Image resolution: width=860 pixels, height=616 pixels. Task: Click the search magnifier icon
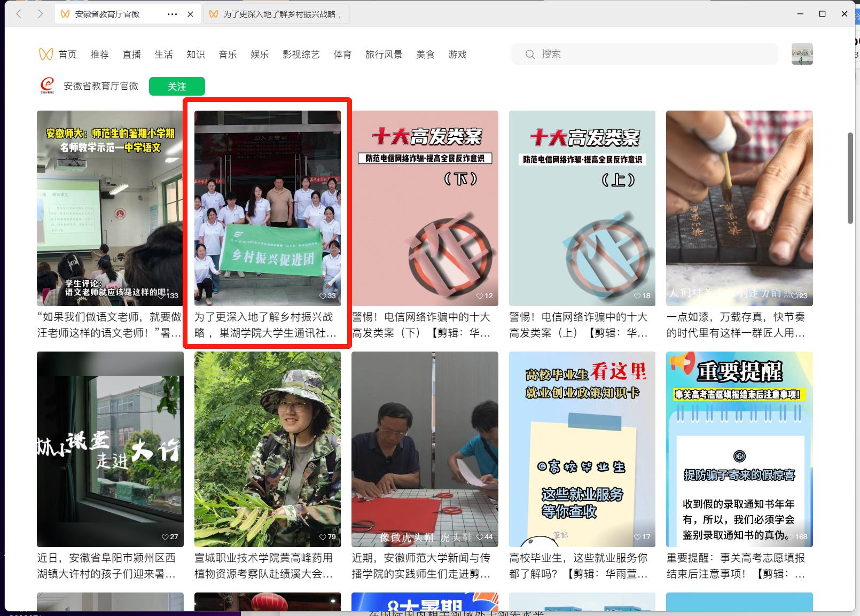[530, 54]
